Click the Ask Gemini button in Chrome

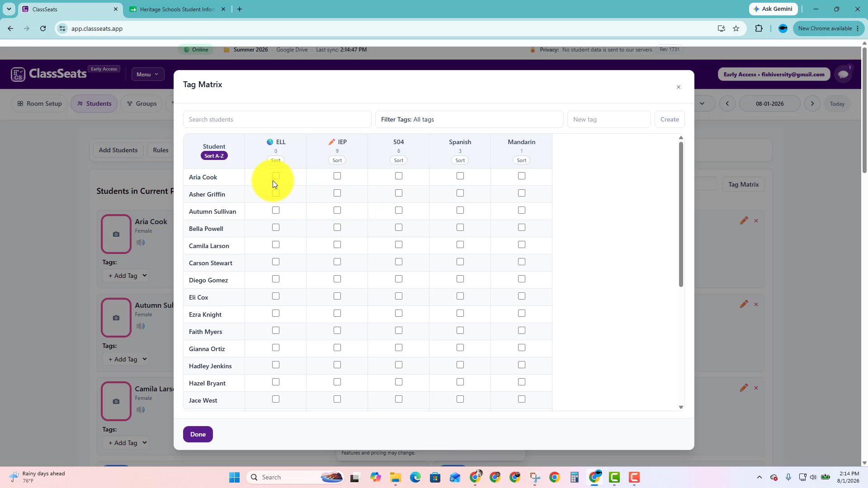click(x=773, y=9)
